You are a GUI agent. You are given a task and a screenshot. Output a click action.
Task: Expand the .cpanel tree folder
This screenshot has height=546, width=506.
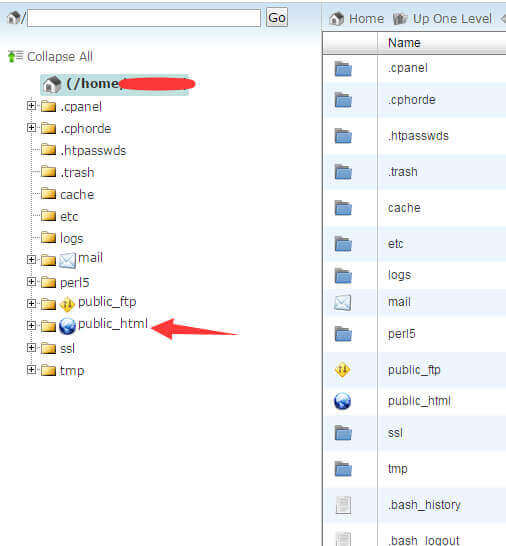(x=31, y=106)
